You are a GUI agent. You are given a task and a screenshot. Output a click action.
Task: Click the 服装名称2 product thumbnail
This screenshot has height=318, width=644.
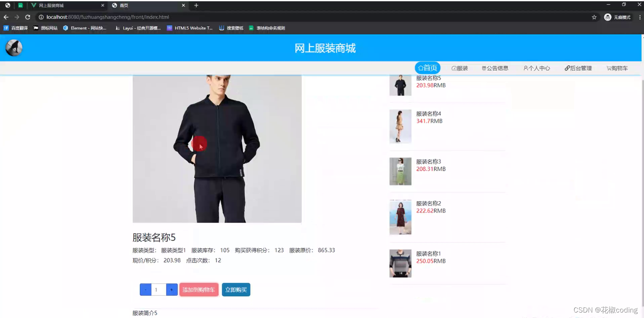tap(400, 217)
